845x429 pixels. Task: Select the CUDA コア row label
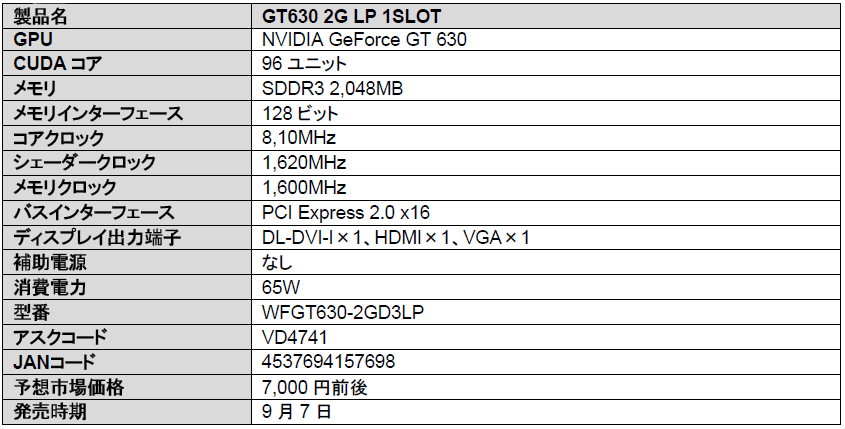point(56,65)
